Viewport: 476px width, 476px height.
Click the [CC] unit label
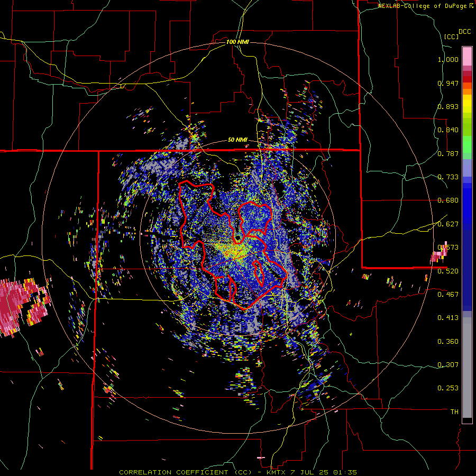[x=451, y=36]
